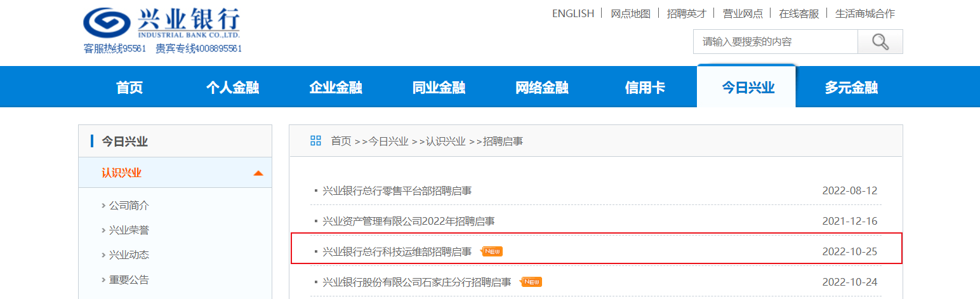Open 网络金融 navigation menu

coord(542,88)
